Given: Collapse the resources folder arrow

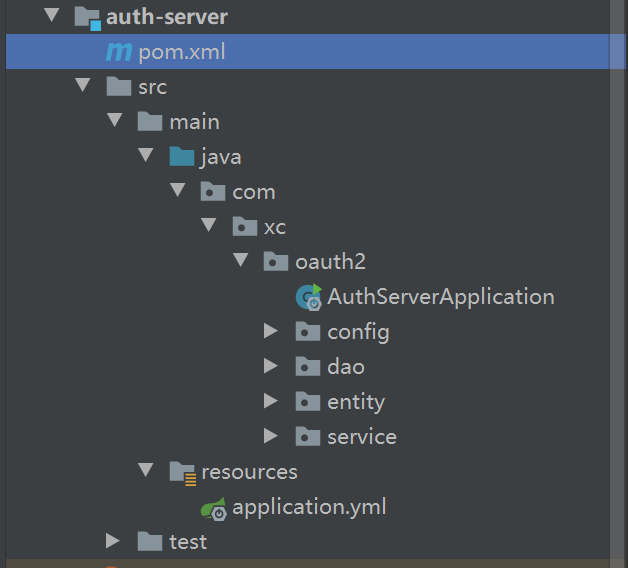Looking at the screenshot, I should (x=146, y=471).
